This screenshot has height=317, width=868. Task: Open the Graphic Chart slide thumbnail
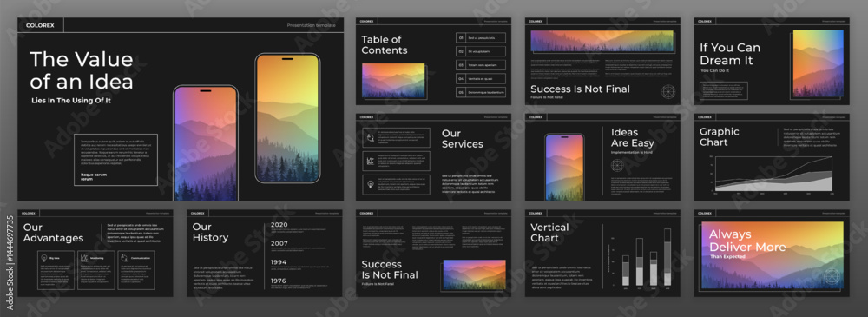coord(772,157)
